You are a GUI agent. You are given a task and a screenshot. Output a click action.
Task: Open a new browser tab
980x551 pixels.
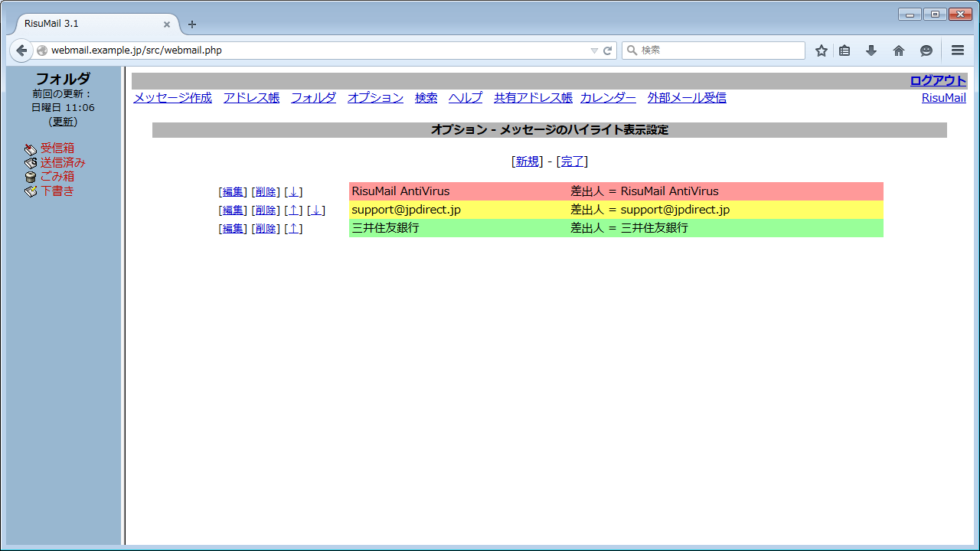[x=192, y=24]
